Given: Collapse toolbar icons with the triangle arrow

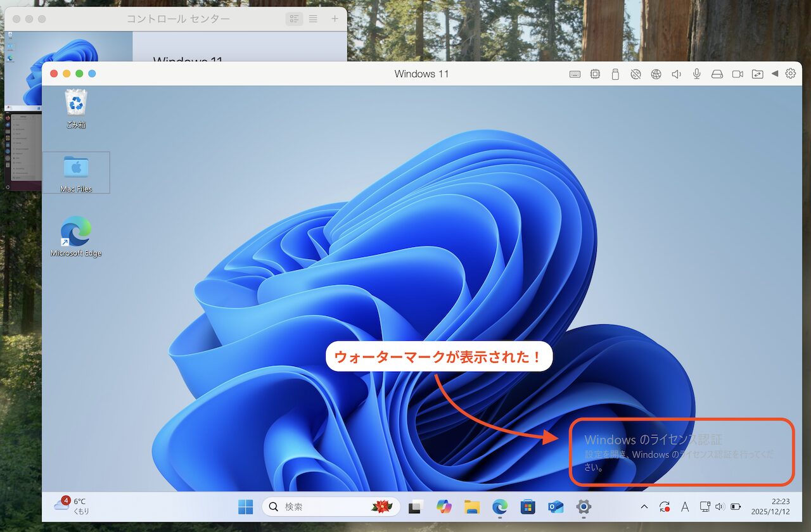Looking at the screenshot, I should (774, 74).
